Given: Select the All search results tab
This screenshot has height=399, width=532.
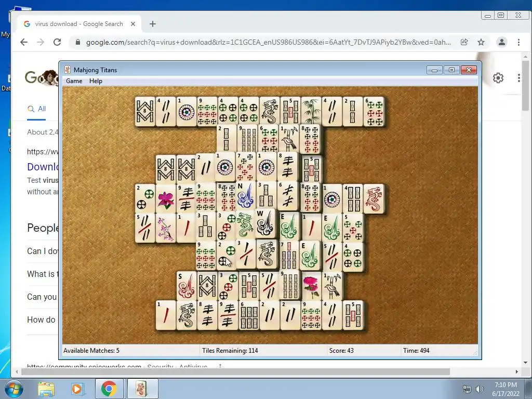Looking at the screenshot, I should 37,109.
